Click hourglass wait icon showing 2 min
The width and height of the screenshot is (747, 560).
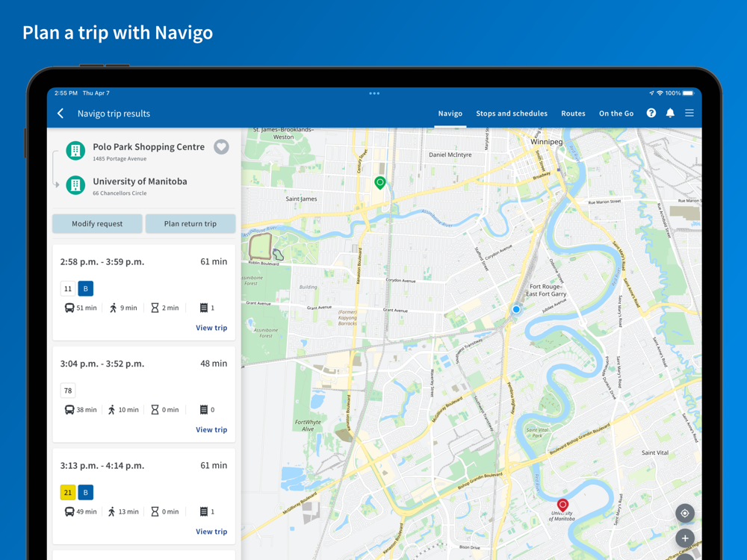pos(155,308)
